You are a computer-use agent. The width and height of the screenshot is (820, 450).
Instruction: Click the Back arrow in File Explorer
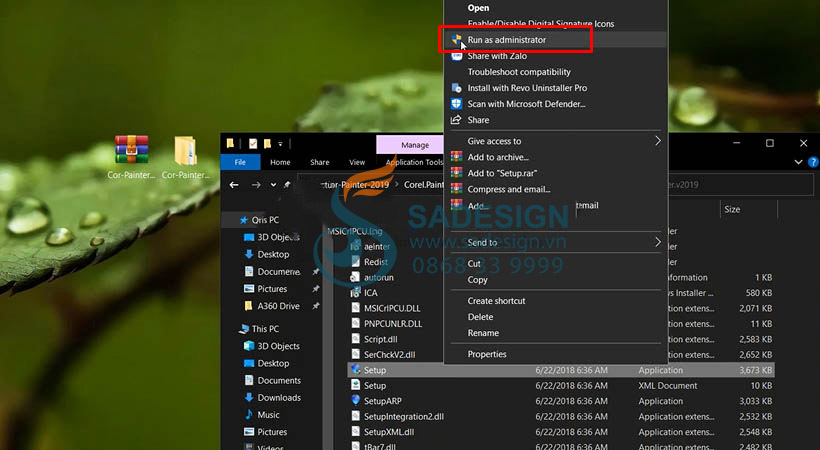(234, 185)
